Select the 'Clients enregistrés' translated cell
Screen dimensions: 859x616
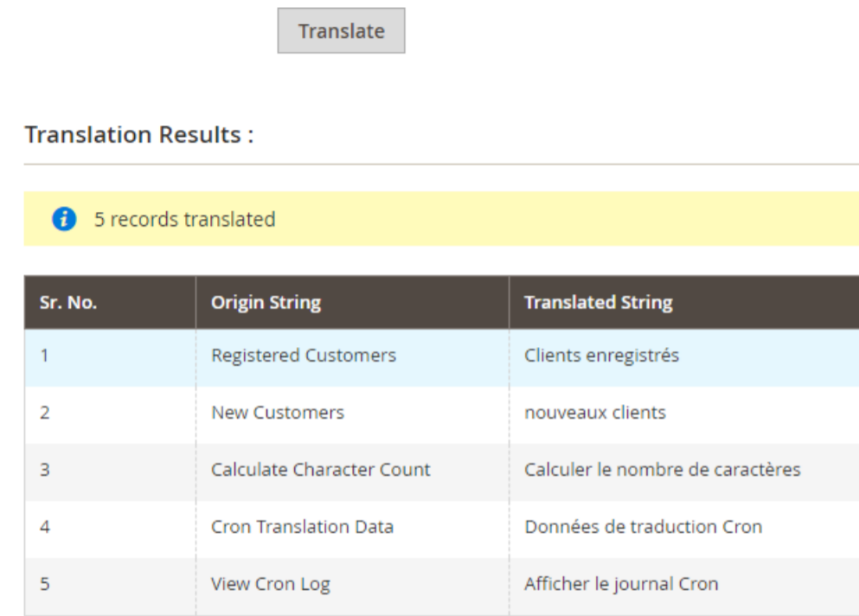pos(601,356)
